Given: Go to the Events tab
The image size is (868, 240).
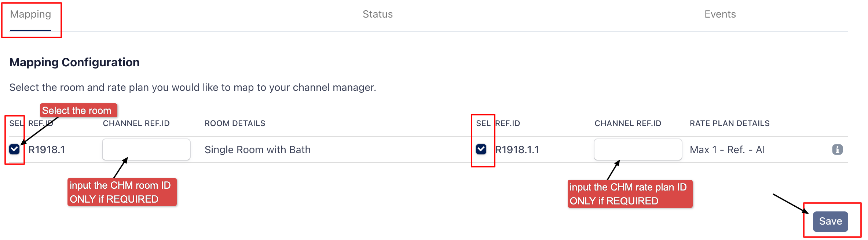Looking at the screenshot, I should click(x=720, y=14).
